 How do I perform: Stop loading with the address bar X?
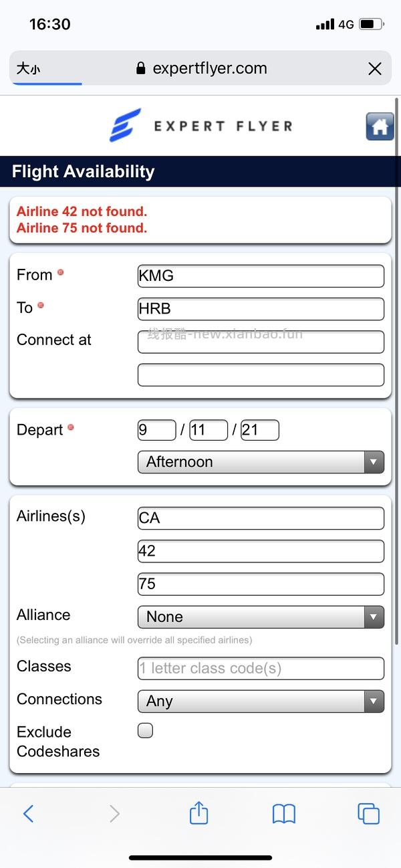coord(375,69)
